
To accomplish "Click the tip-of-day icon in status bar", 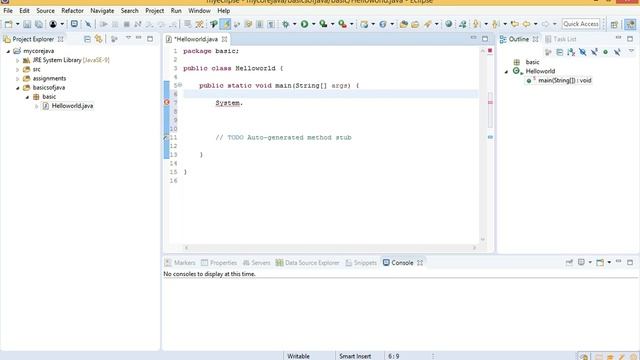I will coord(584,356).
